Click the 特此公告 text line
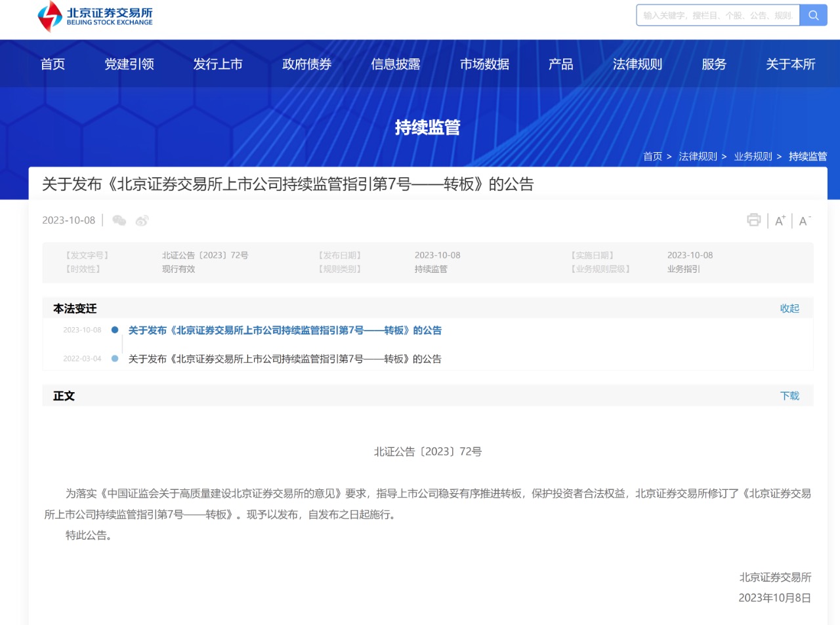Image resolution: width=840 pixels, height=625 pixels. click(x=89, y=535)
